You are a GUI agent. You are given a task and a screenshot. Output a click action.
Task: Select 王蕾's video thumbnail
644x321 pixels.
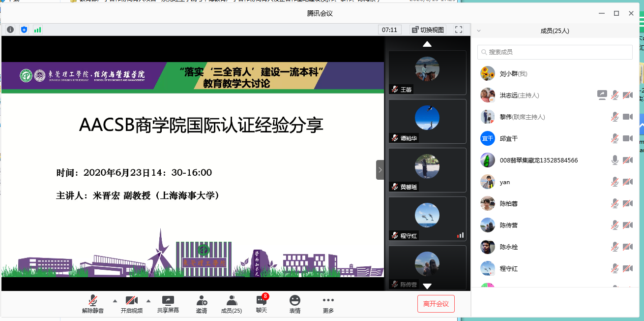(427, 72)
